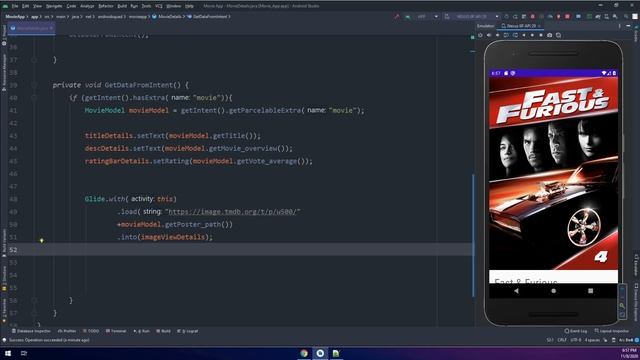Click MovieApp in the breadcrumb bar
The image size is (640, 360).
click(15, 17)
